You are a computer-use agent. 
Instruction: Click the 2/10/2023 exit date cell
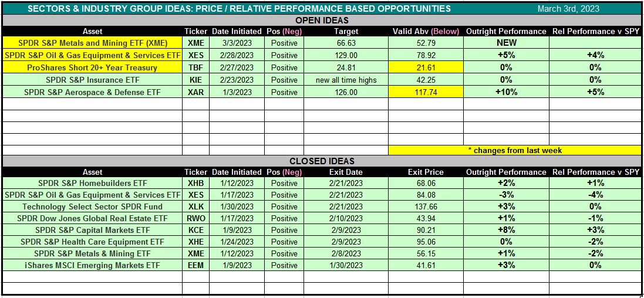[346, 218]
